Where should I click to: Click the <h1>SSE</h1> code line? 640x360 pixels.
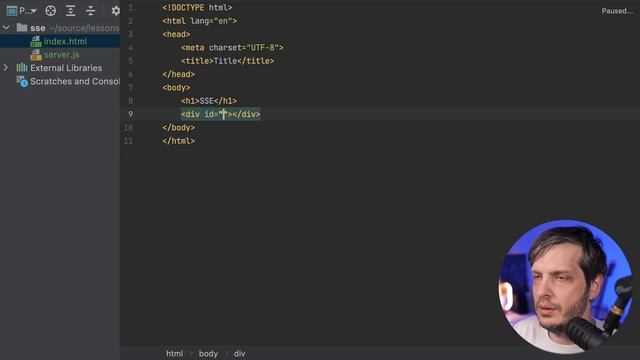pos(209,100)
